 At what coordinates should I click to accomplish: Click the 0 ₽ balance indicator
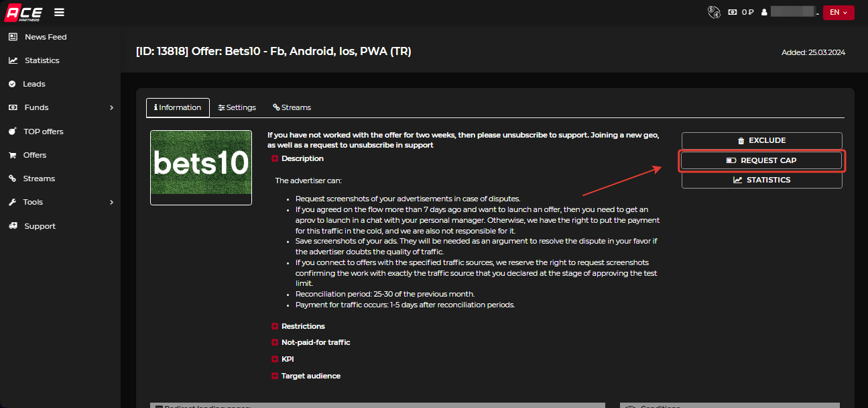(x=741, y=12)
